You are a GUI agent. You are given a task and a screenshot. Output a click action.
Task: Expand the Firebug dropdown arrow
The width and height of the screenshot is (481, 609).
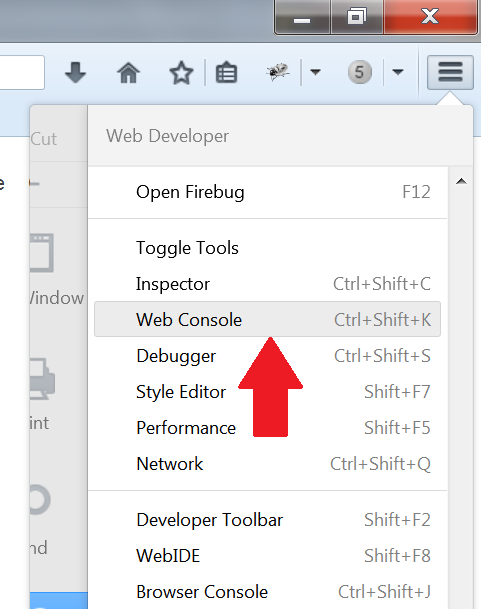coord(315,72)
